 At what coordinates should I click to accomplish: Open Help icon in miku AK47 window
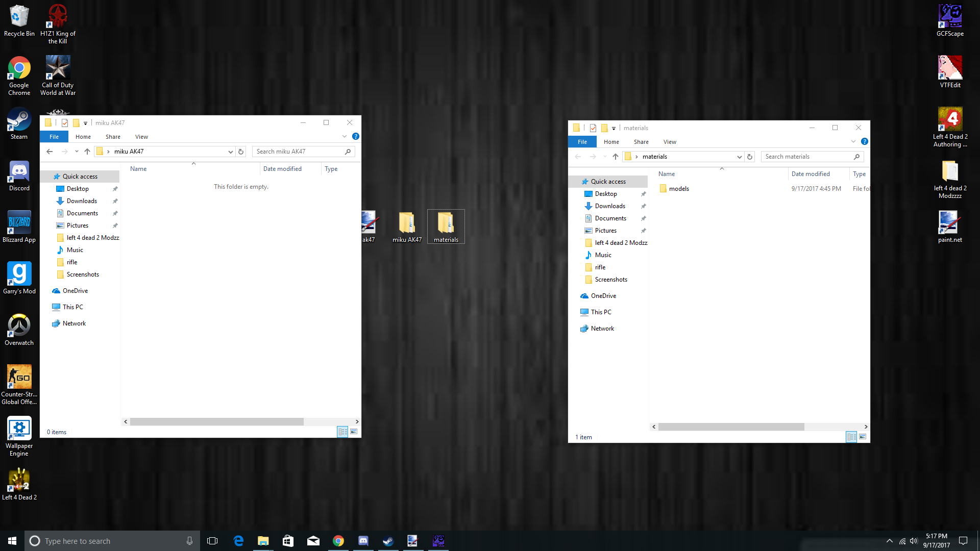356,137
